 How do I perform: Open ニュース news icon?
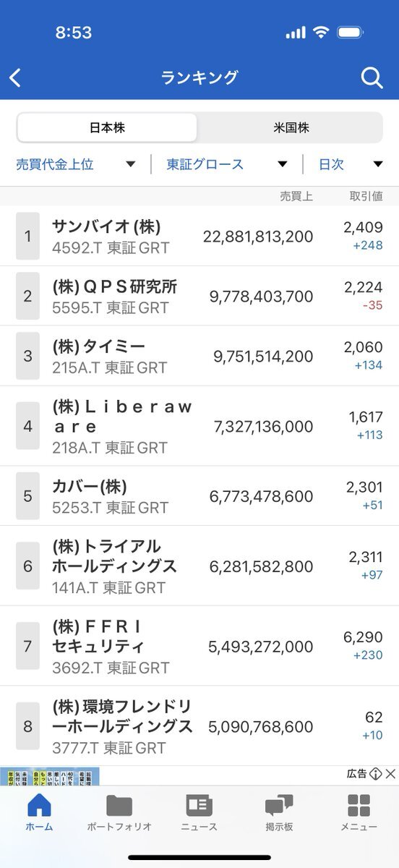pyautogui.click(x=199, y=806)
